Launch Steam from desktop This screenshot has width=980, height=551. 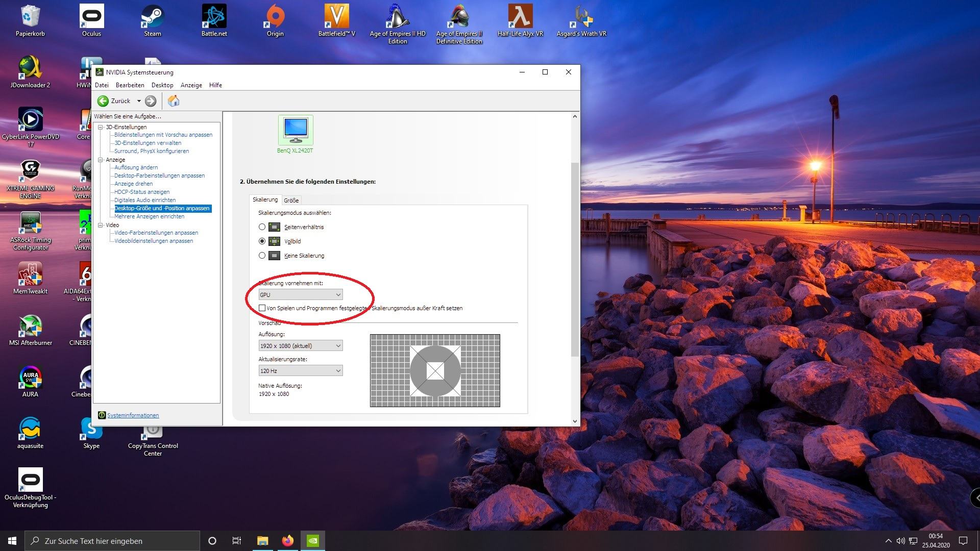point(153,21)
